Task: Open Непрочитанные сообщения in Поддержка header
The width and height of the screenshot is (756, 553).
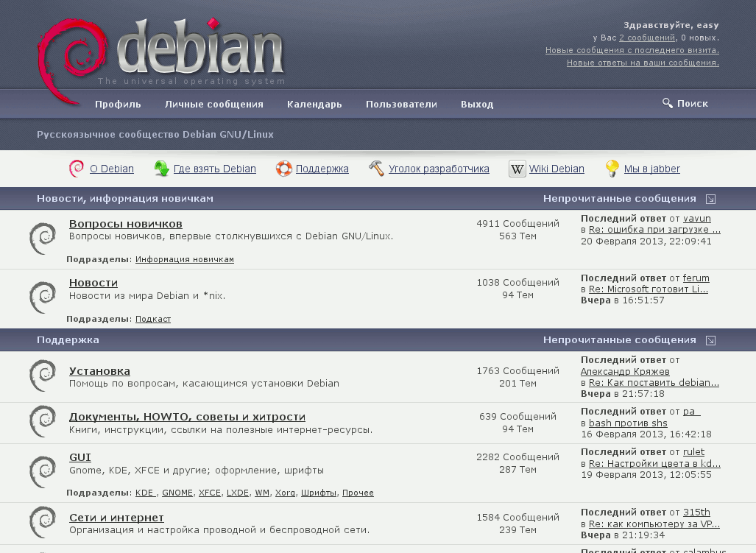Action: (620, 340)
